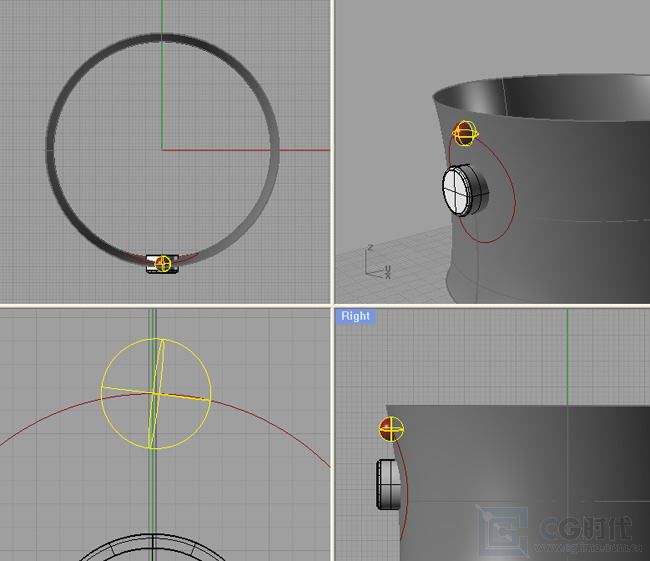Screen dimensions: 650x561
Task: Select the button object in Right viewport
Action: pyautogui.click(x=388, y=484)
